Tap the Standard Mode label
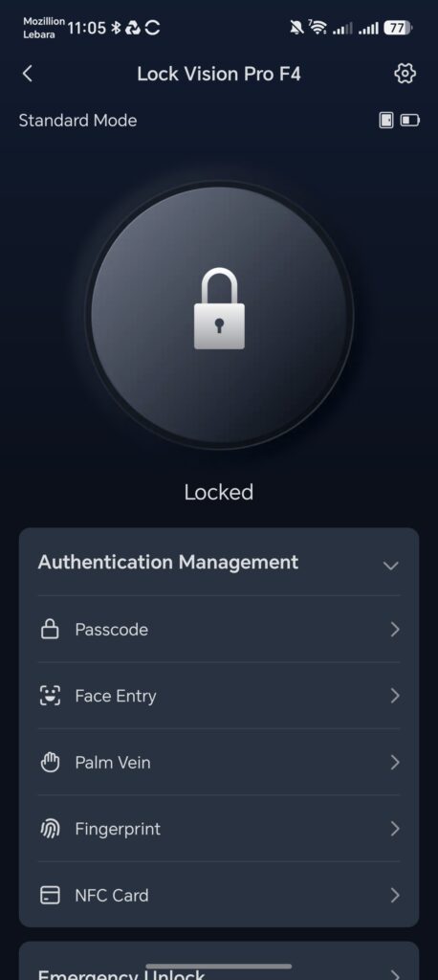This screenshot has height=980, width=438. click(x=77, y=120)
